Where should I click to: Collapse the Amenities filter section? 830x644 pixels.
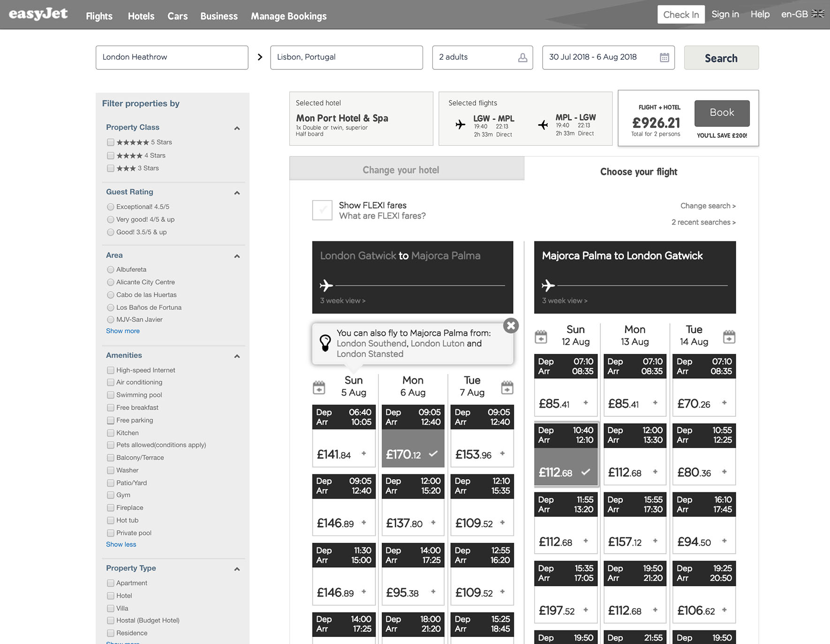tap(237, 356)
